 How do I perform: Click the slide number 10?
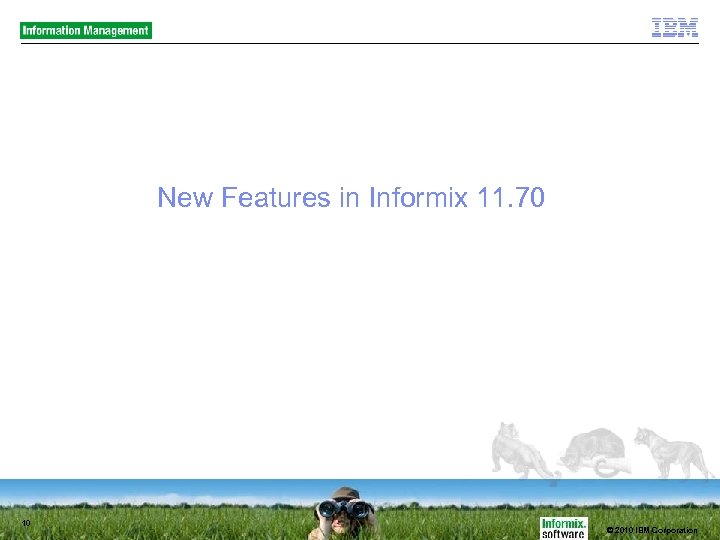tap(26, 523)
